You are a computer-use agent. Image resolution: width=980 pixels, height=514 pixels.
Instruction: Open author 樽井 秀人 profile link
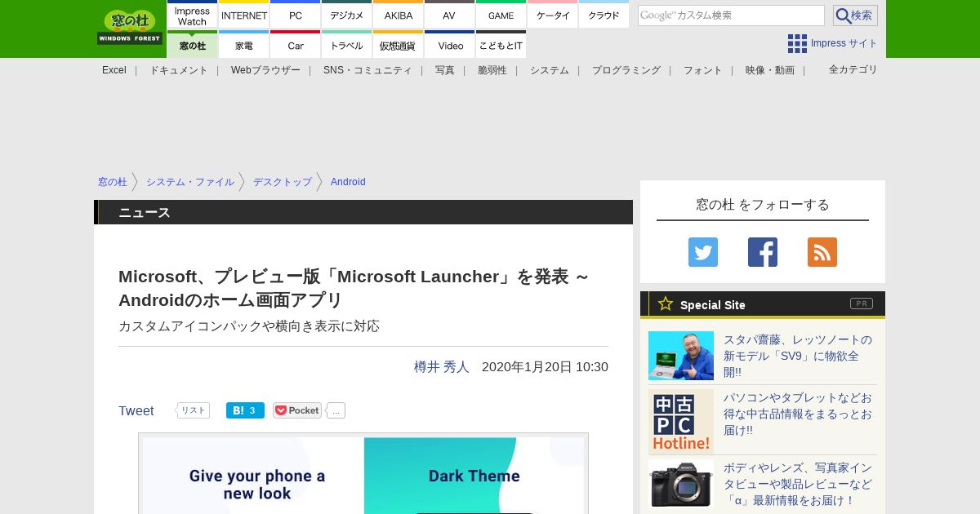point(442,367)
